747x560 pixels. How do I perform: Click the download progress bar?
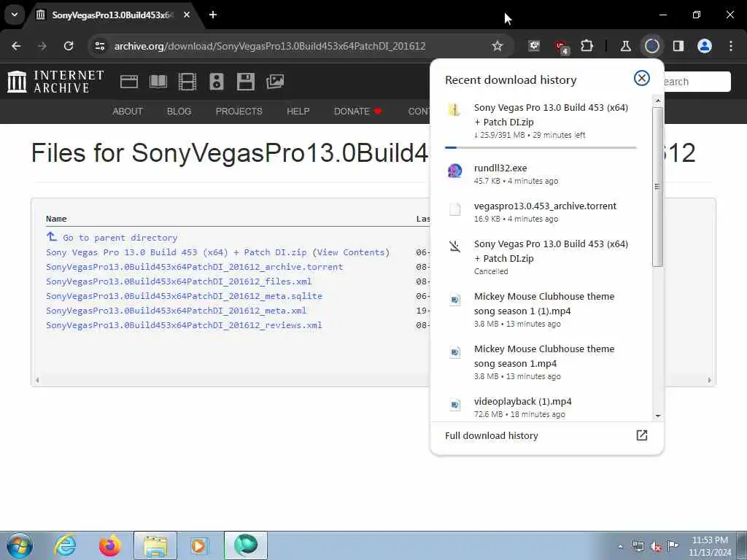coord(541,147)
